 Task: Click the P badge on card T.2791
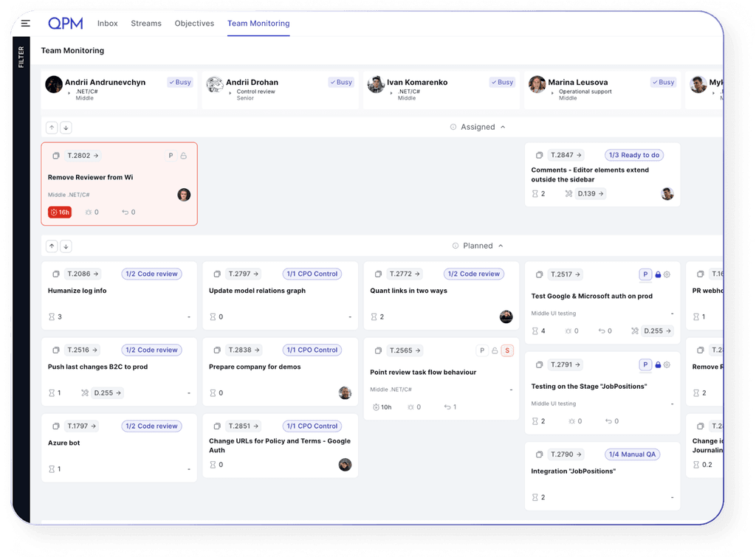645,364
